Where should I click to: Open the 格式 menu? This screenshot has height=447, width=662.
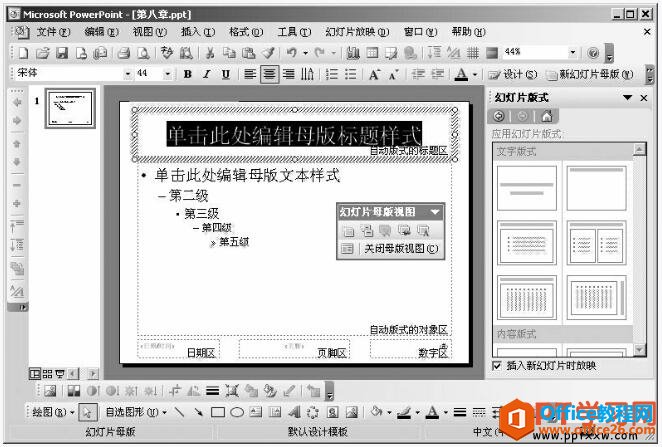(246, 32)
